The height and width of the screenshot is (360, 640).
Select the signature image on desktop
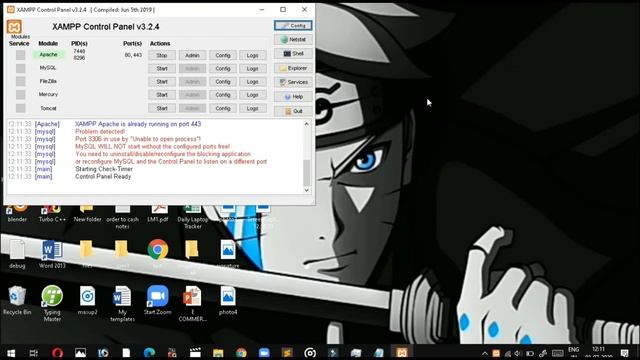tap(228, 254)
